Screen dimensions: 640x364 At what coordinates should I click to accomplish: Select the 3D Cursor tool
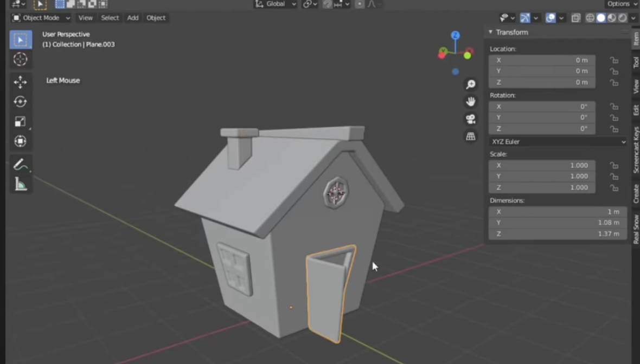click(x=21, y=59)
